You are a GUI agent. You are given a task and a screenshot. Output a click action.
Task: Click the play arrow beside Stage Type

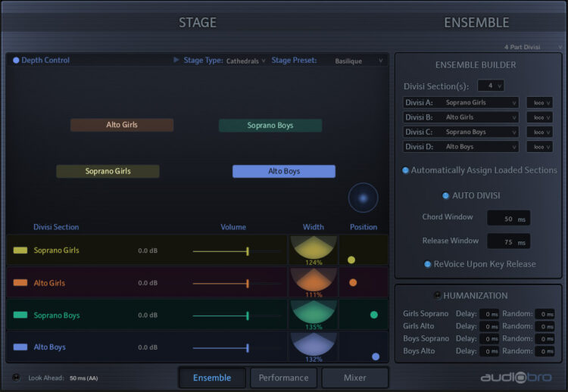coord(176,60)
